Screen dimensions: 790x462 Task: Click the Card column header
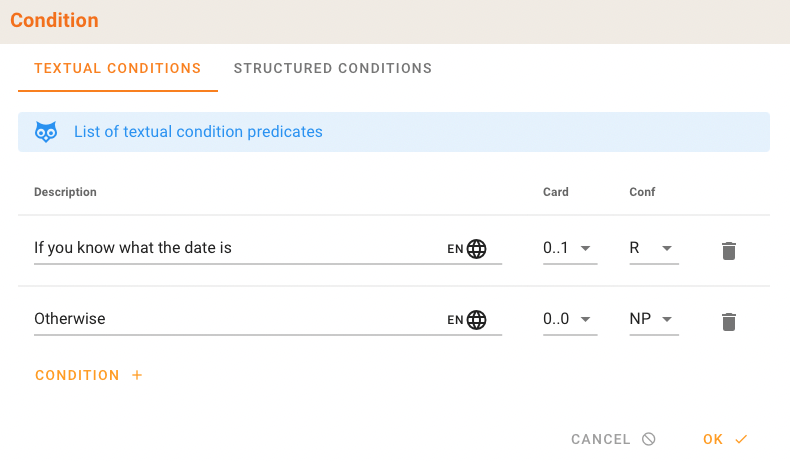pyautogui.click(x=555, y=192)
